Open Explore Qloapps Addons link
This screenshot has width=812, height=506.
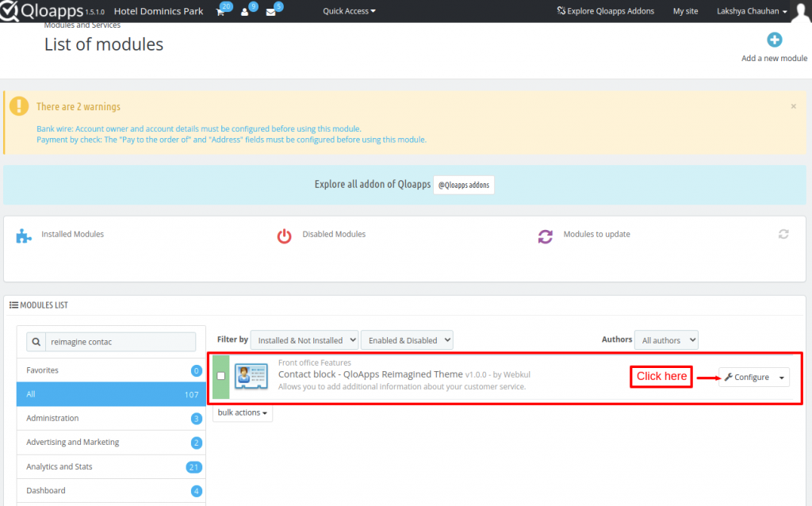pyautogui.click(x=605, y=11)
